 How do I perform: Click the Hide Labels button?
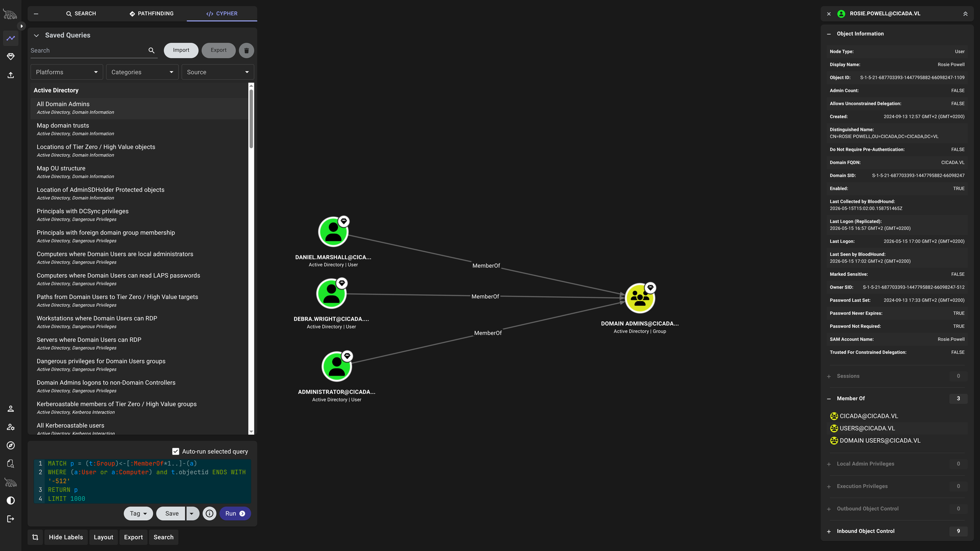pos(66,537)
